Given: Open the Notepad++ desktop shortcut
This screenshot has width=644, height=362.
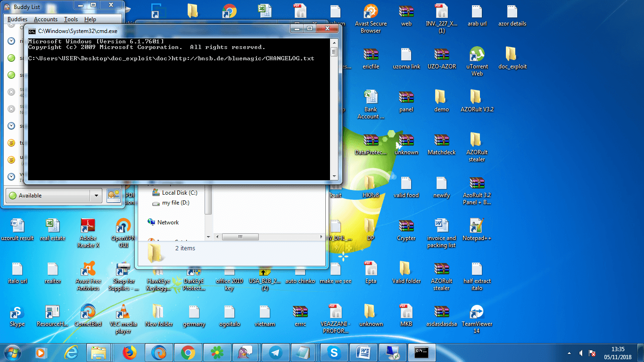Looking at the screenshot, I should tap(477, 226).
